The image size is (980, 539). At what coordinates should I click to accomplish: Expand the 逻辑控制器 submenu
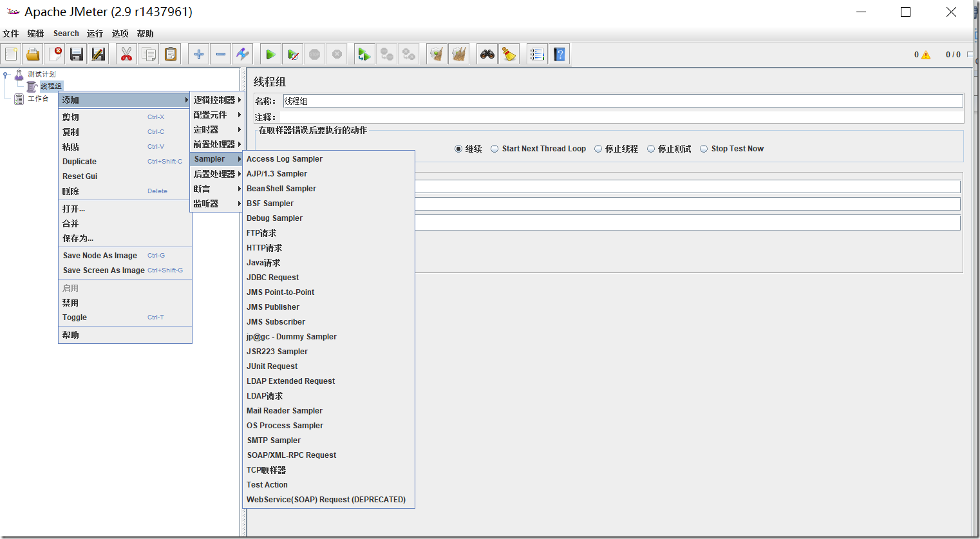click(217, 100)
